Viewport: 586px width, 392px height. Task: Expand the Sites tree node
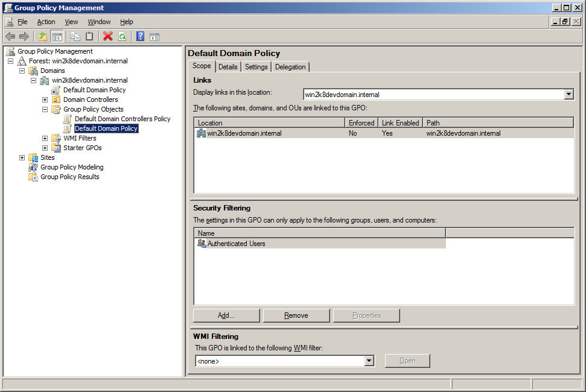(22, 157)
